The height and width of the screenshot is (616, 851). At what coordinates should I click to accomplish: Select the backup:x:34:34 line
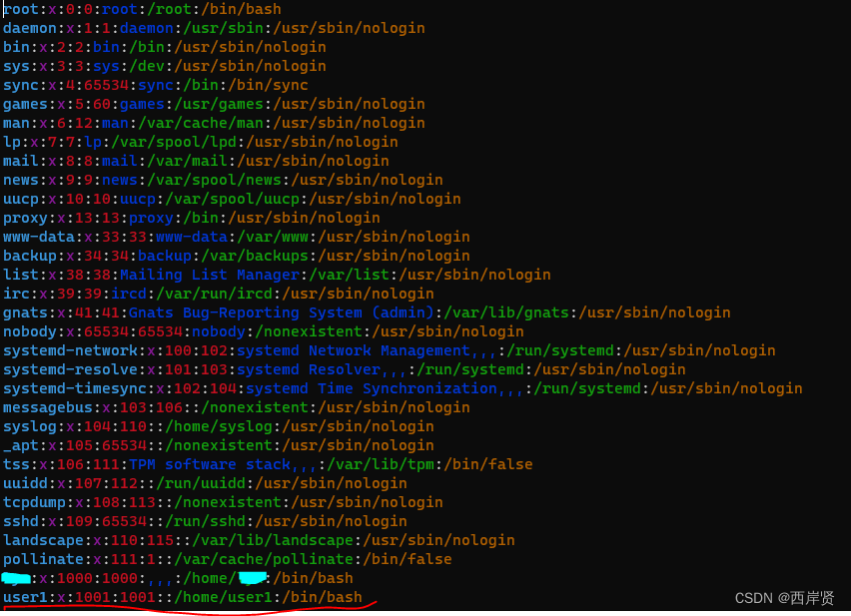237,256
